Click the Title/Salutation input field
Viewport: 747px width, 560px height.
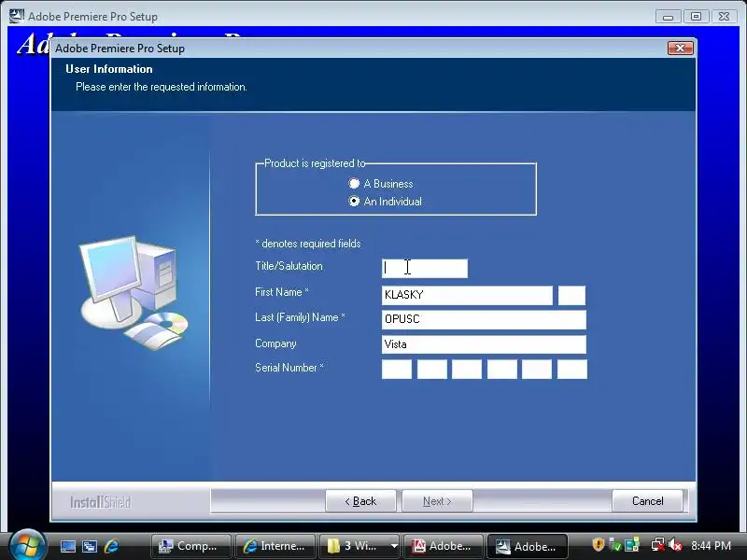pyautogui.click(x=425, y=269)
